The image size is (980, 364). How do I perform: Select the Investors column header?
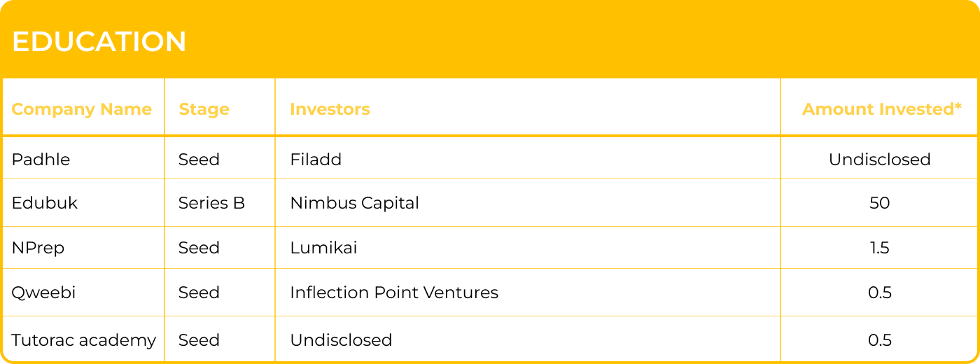[330, 109]
